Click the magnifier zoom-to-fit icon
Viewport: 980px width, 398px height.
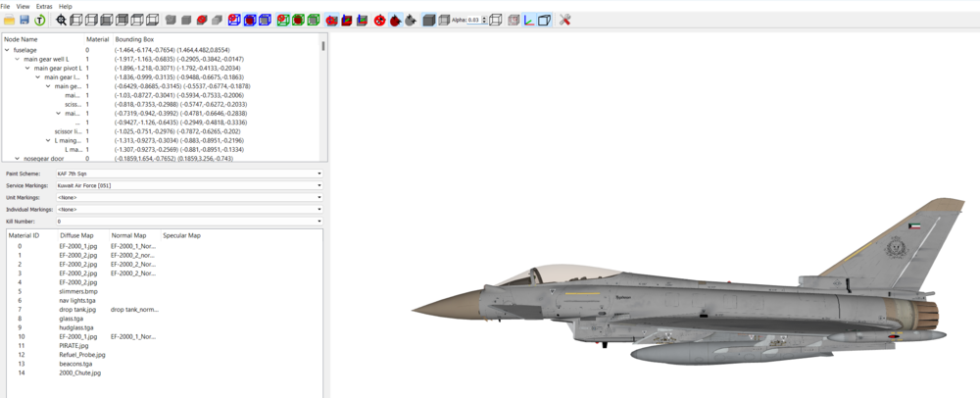click(61, 20)
